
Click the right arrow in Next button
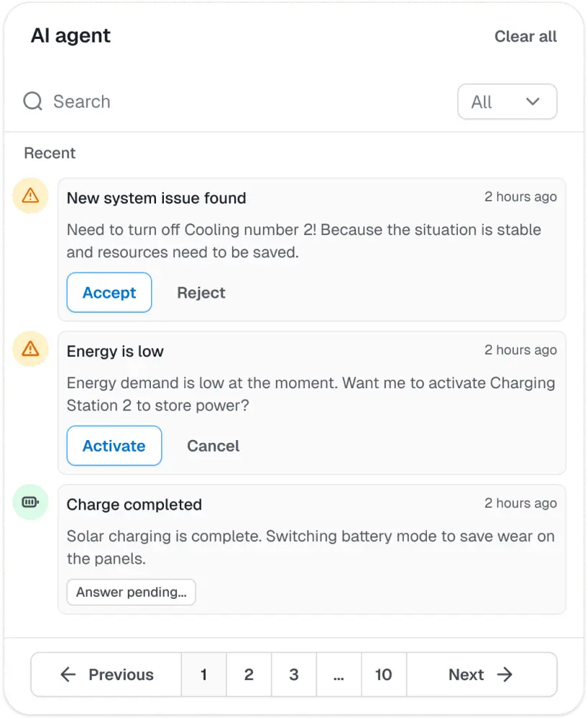[505, 674]
